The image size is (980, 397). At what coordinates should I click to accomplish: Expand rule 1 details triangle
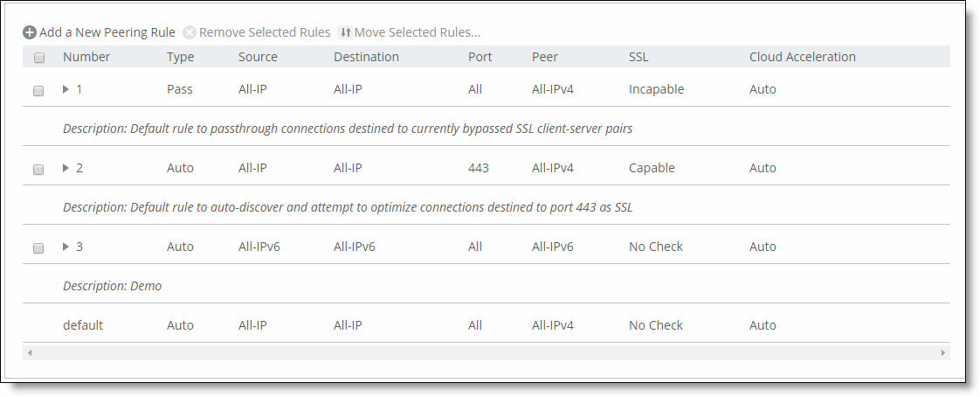(x=66, y=89)
